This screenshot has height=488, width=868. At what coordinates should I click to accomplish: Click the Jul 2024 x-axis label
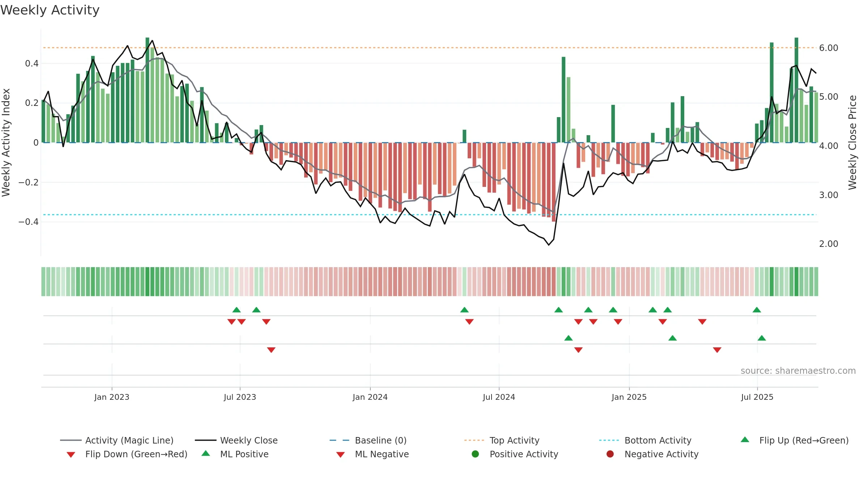tap(499, 397)
